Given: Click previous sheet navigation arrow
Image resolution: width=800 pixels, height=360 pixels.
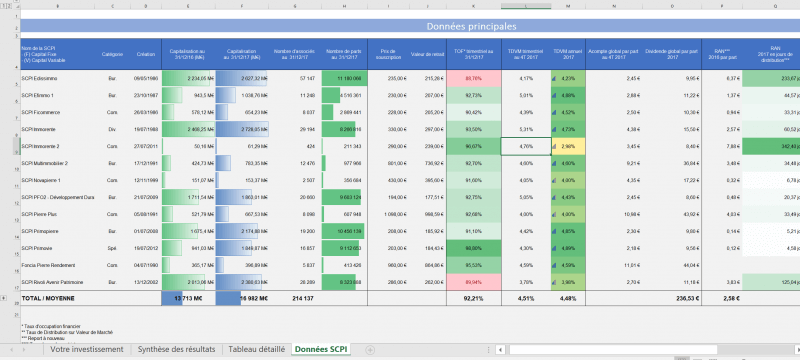Looking at the screenshot, I should click(x=12, y=350).
